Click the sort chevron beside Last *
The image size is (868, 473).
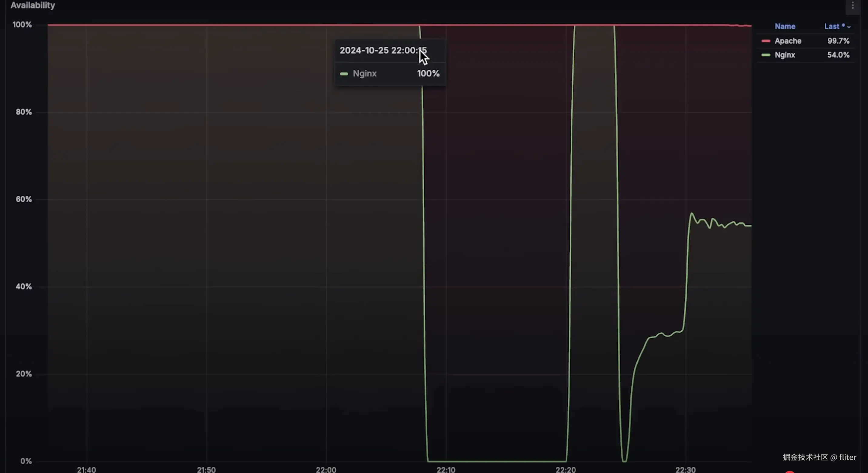[849, 27]
